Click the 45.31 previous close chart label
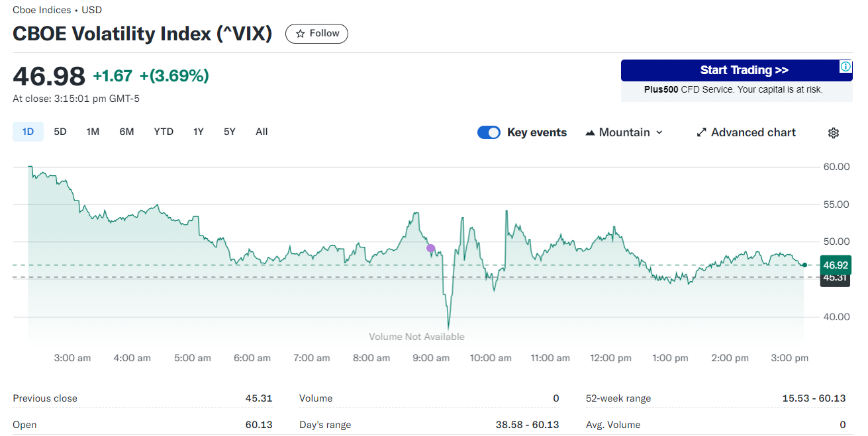The image size is (868, 436). coord(835,279)
